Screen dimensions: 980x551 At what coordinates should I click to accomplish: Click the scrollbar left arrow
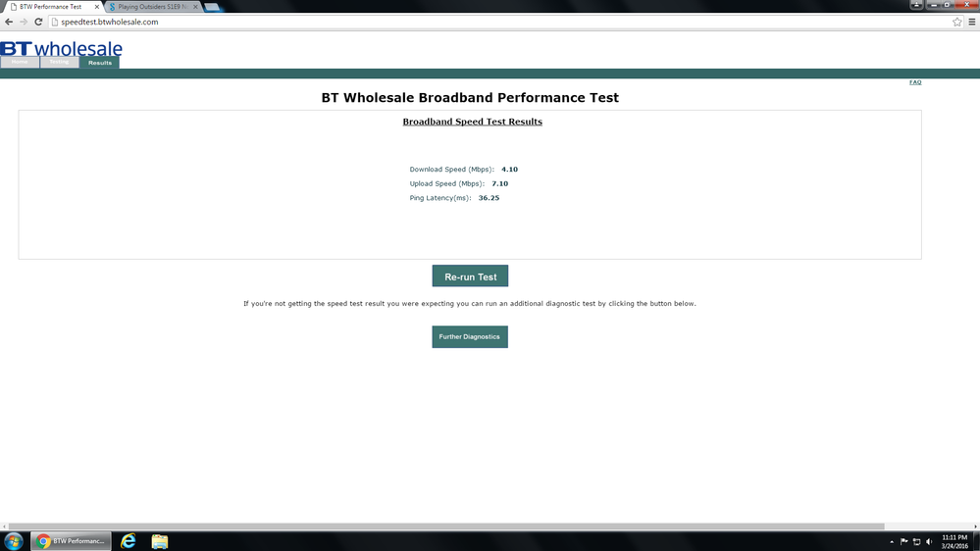pos(4,526)
